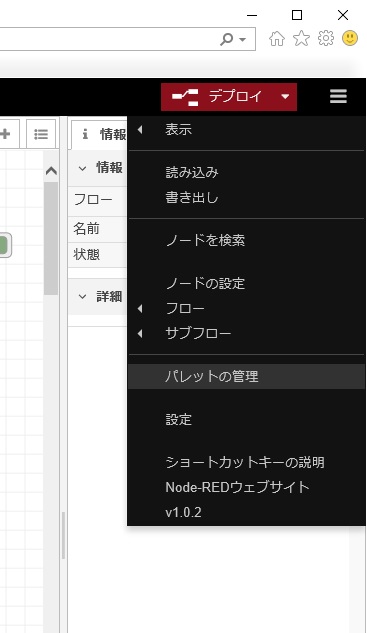Click the canvas vertical scrollbar thumb
367x633 pixels.
coord(51,238)
